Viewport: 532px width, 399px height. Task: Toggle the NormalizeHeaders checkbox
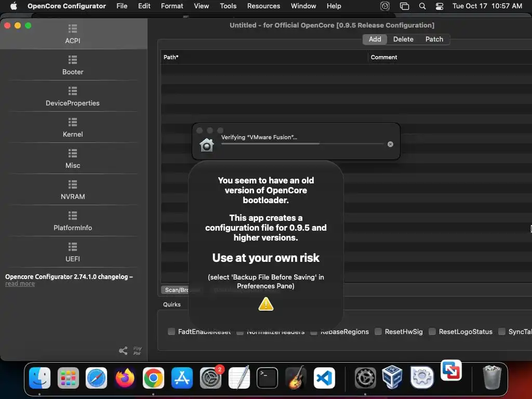(x=240, y=331)
